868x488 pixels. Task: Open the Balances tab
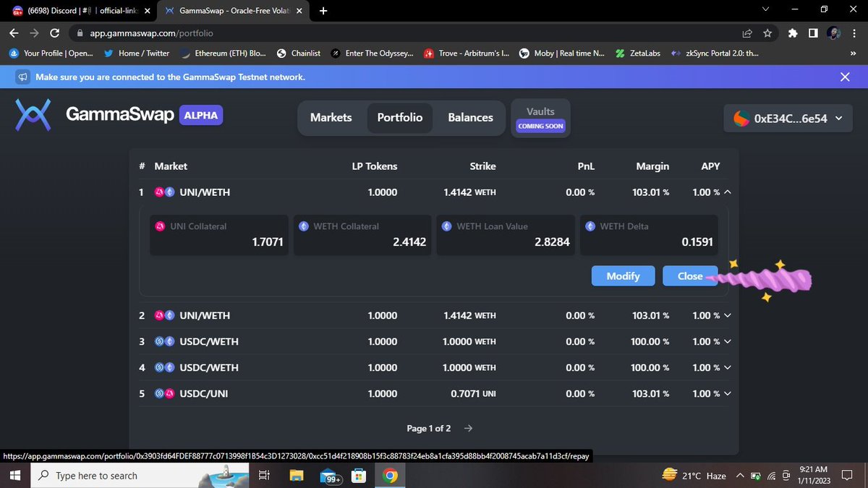[470, 117]
